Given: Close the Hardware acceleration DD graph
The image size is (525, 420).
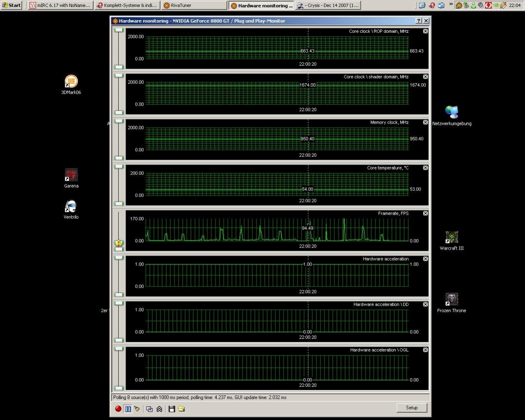Looking at the screenshot, I should point(425,305).
